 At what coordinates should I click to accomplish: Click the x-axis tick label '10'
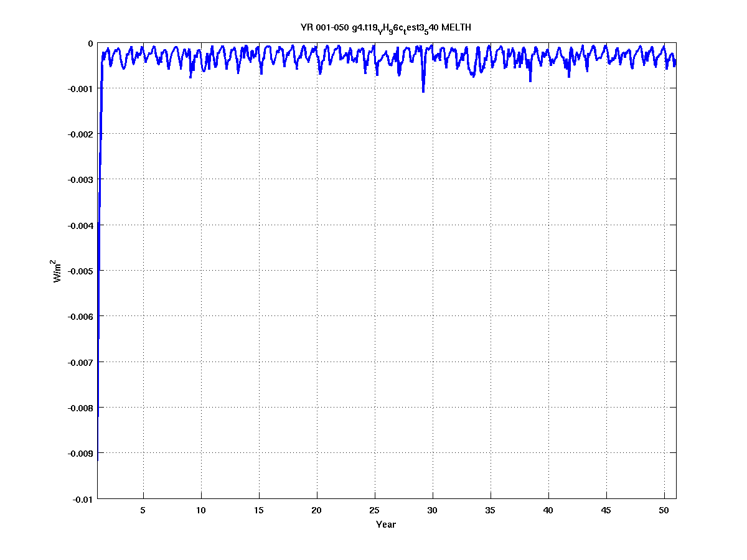(201, 510)
